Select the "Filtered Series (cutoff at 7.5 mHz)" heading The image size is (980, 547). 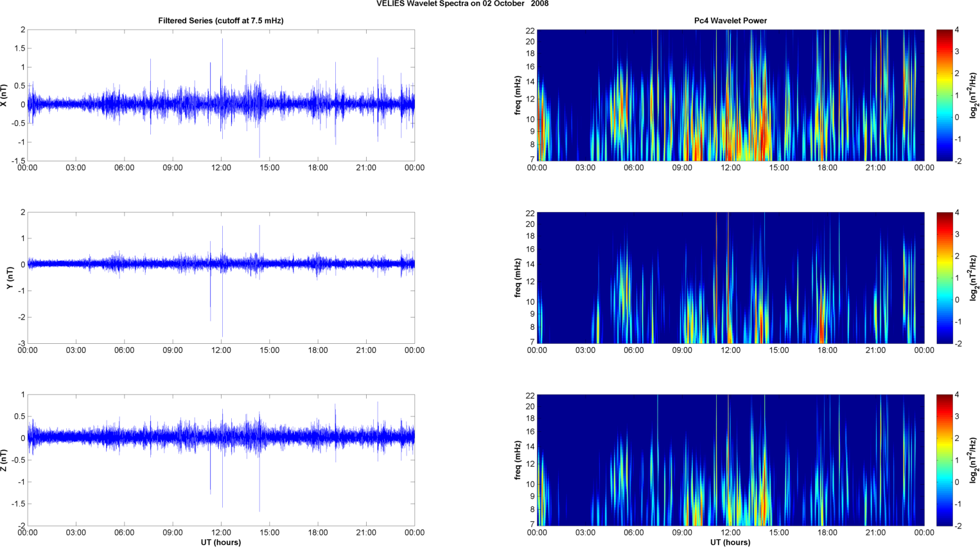(x=221, y=21)
